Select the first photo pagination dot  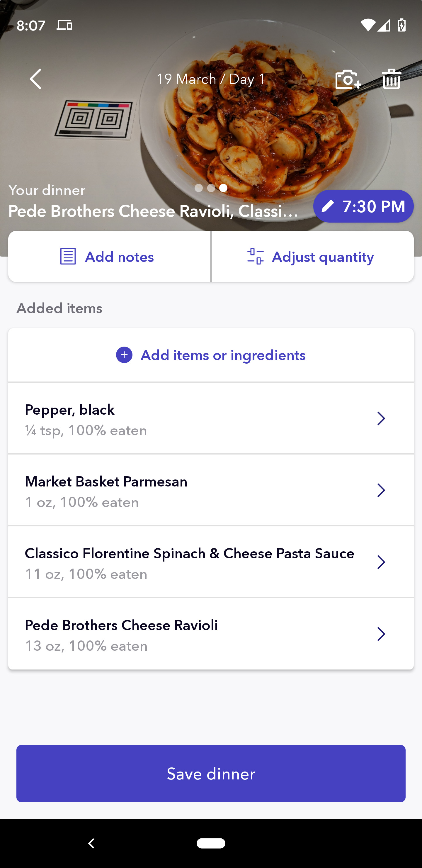199,188
